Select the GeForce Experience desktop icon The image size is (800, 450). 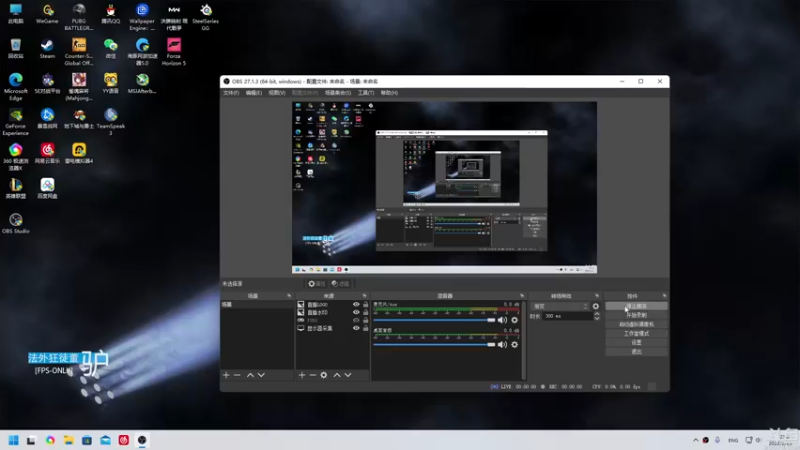(15, 122)
